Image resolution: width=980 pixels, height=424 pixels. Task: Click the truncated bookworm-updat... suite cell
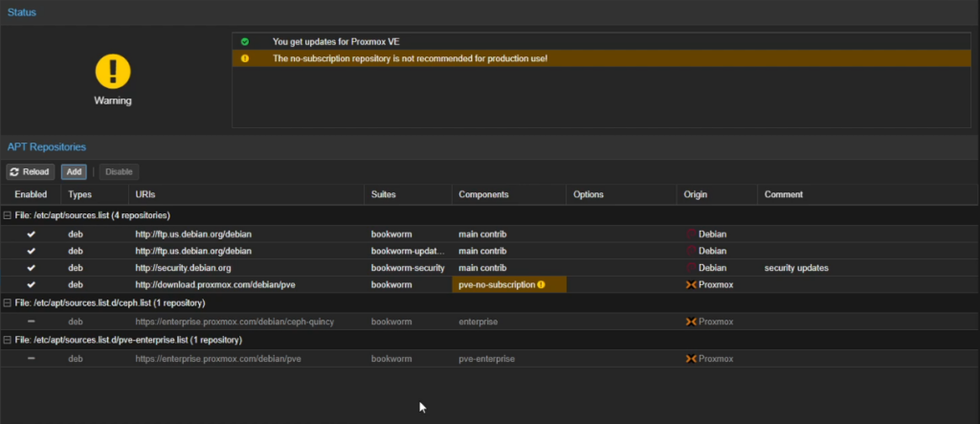[408, 251]
